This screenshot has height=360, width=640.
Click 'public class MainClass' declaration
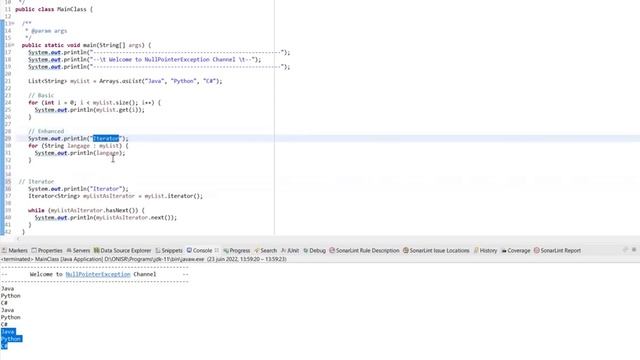[x=54, y=9]
